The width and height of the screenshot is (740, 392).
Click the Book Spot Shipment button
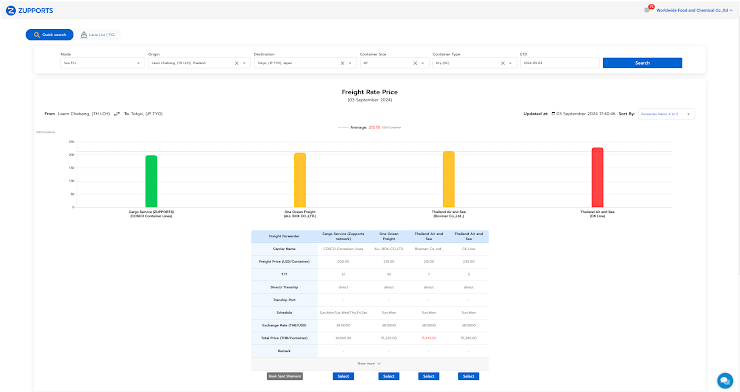(x=285, y=376)
